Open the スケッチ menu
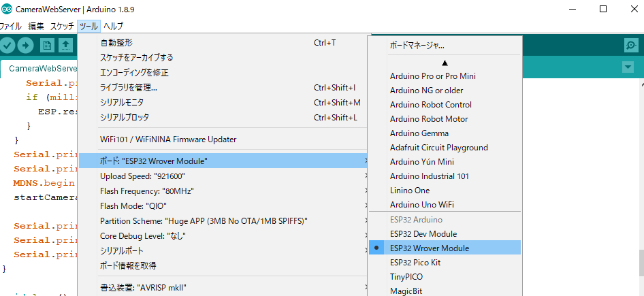The height and width of the screenshot is (296, 644). click(x=62, y=27)
